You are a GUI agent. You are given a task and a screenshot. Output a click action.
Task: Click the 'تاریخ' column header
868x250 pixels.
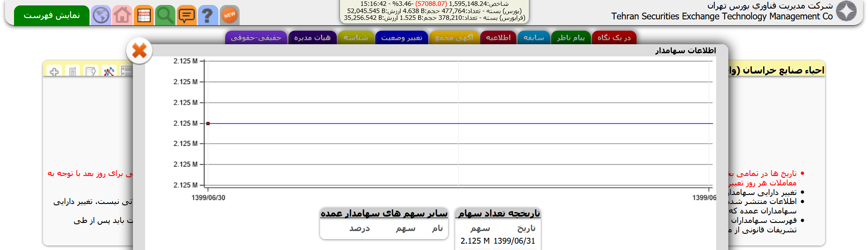click(526, 228)
